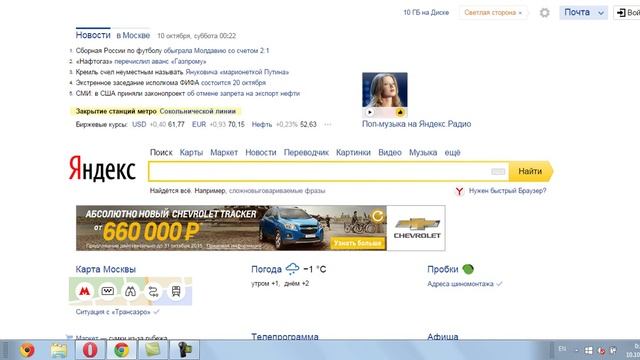This screenshot has height=360, width=640.
Task: Open Картинки service
Action: pos(353,153)
